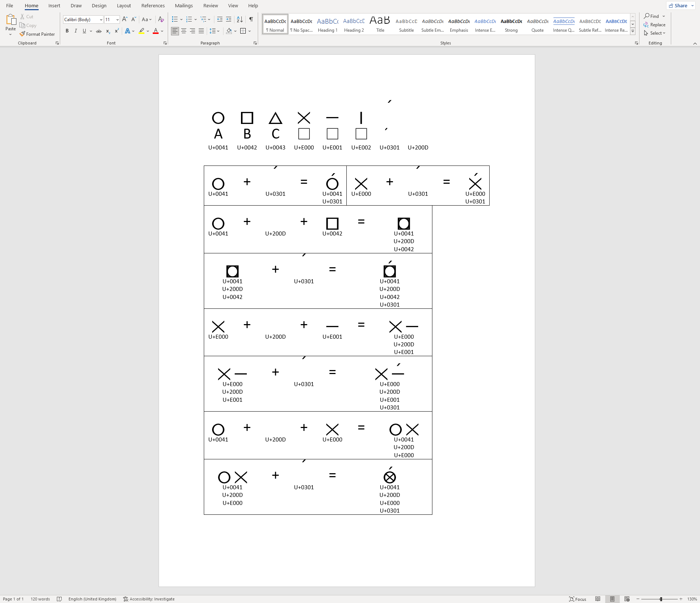Screen dimensions: 700x603
Task: Click the Strikethrough icon
Action: [98, 31]
